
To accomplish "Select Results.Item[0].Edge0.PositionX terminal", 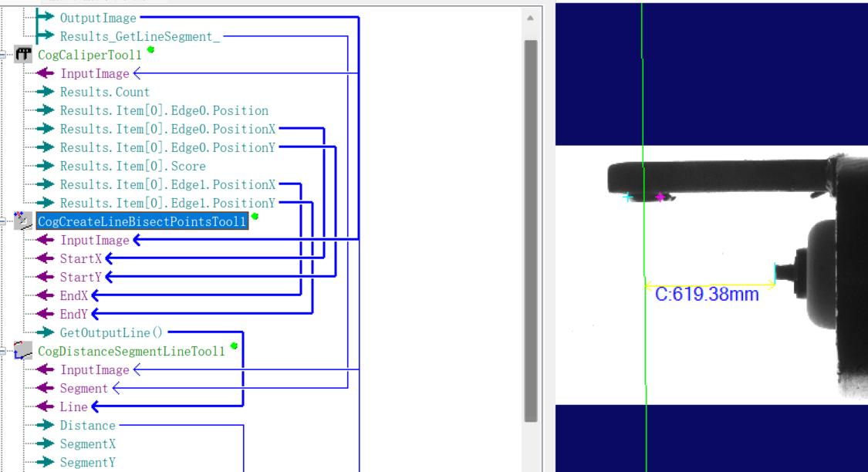I will [x=167, y=129].
